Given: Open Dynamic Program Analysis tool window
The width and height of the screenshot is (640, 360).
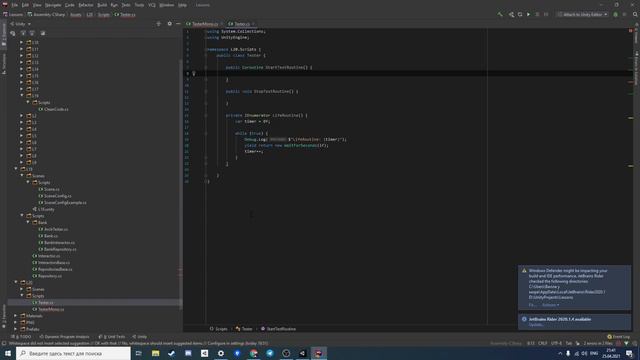Looking at the screenshot, I should [64, 337].
